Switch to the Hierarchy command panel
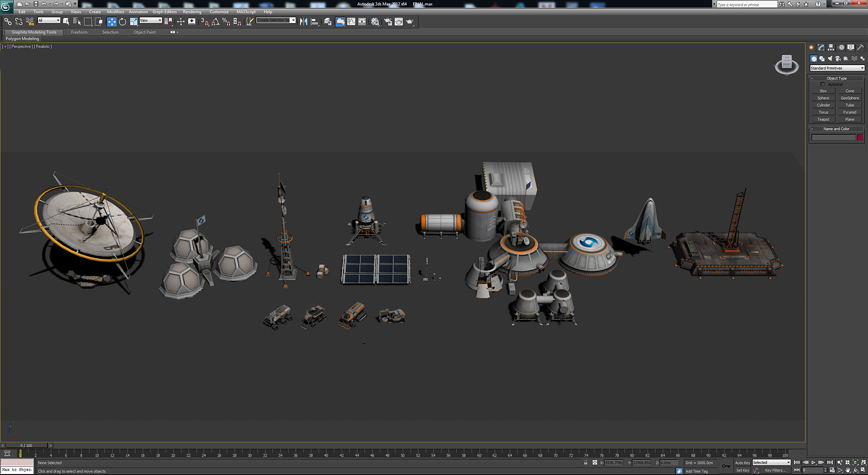Image resolution: width=868 pixels, height=475 pixels. point(831,47)
